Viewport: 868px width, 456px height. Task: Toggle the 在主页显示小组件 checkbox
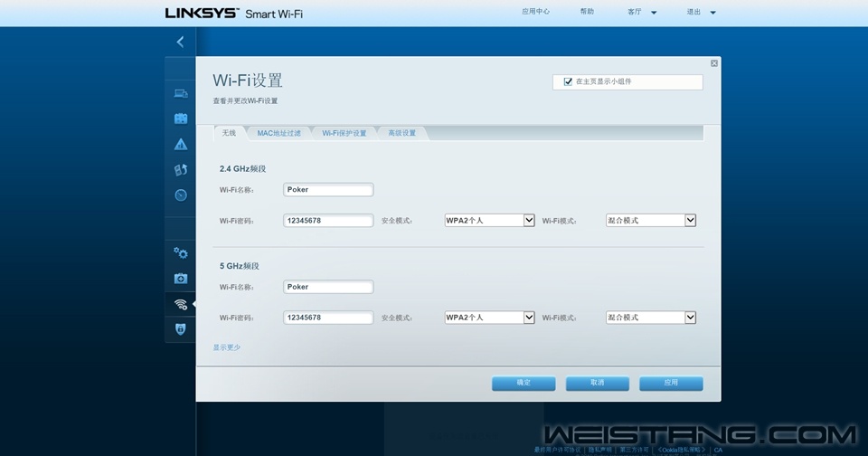pos(568,81)
